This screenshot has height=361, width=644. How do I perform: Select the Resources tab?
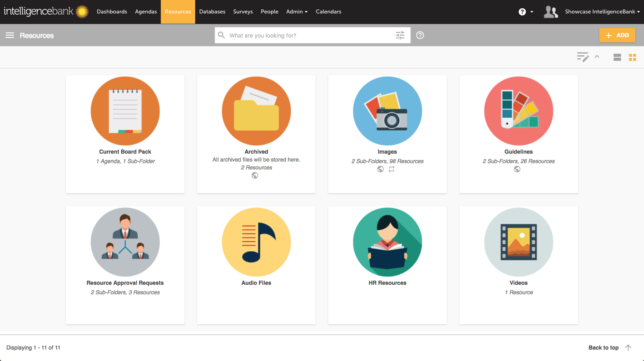[178, 11]
